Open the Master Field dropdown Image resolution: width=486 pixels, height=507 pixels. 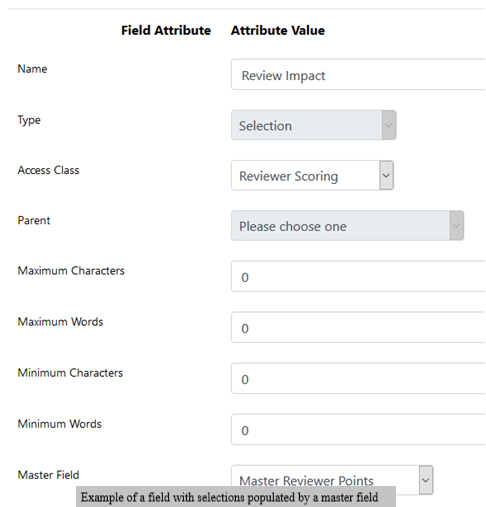[332, 480]
